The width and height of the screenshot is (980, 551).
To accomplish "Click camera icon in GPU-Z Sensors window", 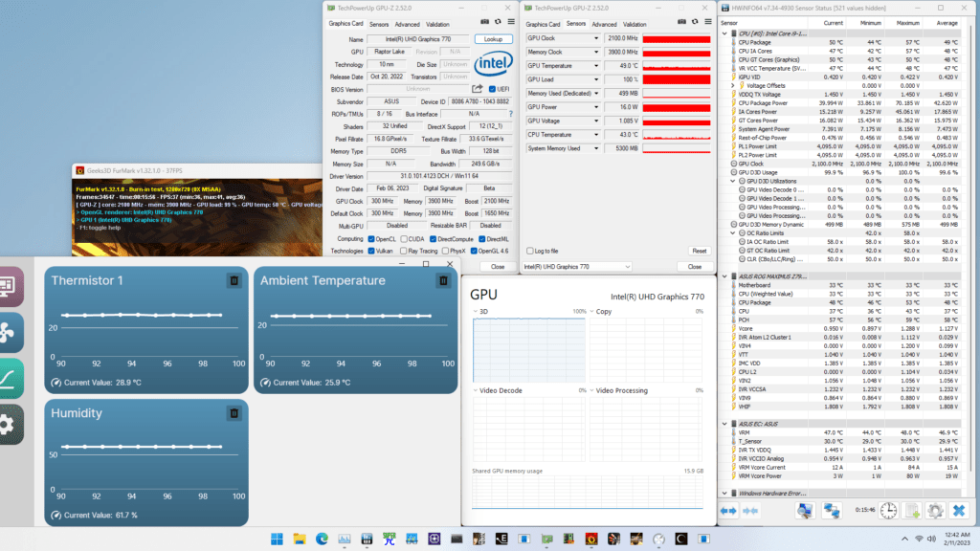I will pos(681,22).
